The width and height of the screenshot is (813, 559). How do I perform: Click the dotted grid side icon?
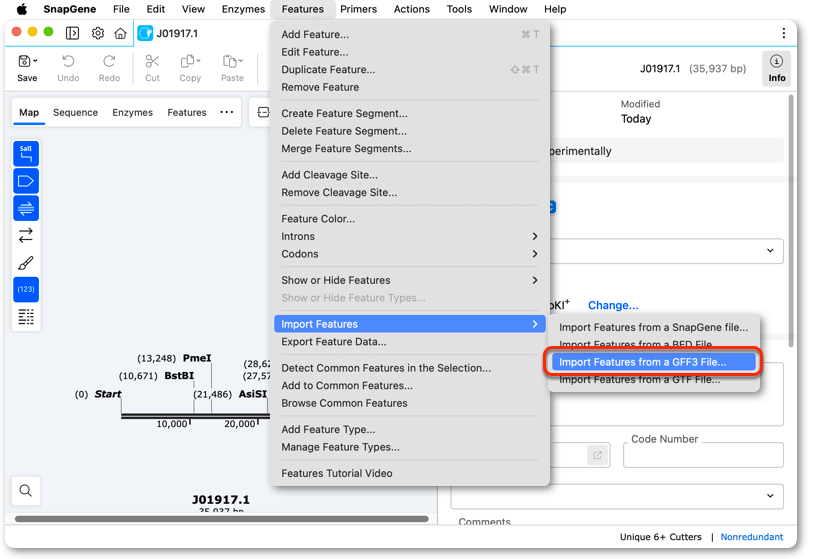pos(26,316)
